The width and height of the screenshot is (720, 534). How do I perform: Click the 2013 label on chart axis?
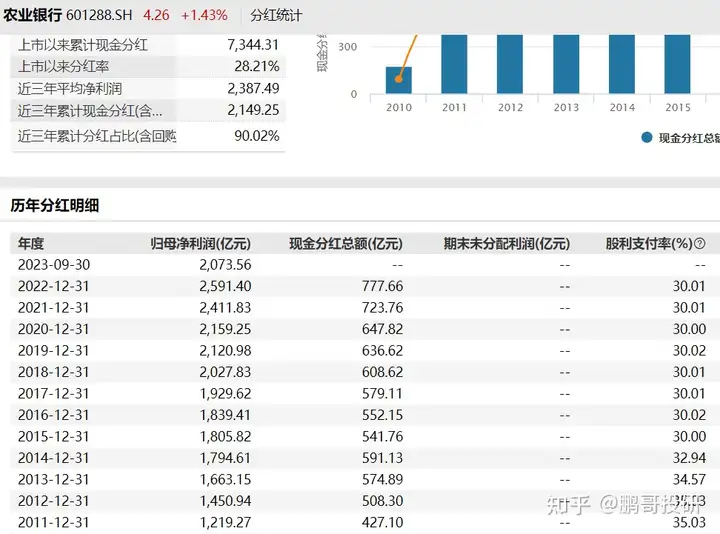point(566,107)
